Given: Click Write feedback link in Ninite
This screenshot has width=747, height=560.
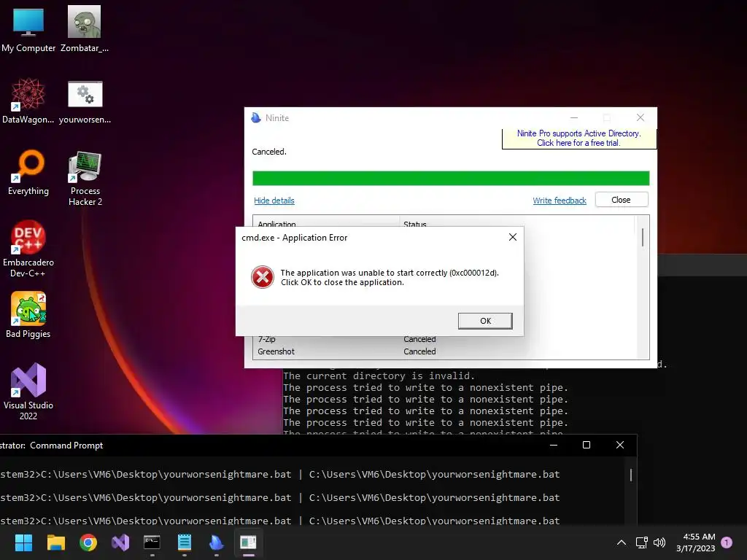Looking at the screenshot, I should pos(560,201).
